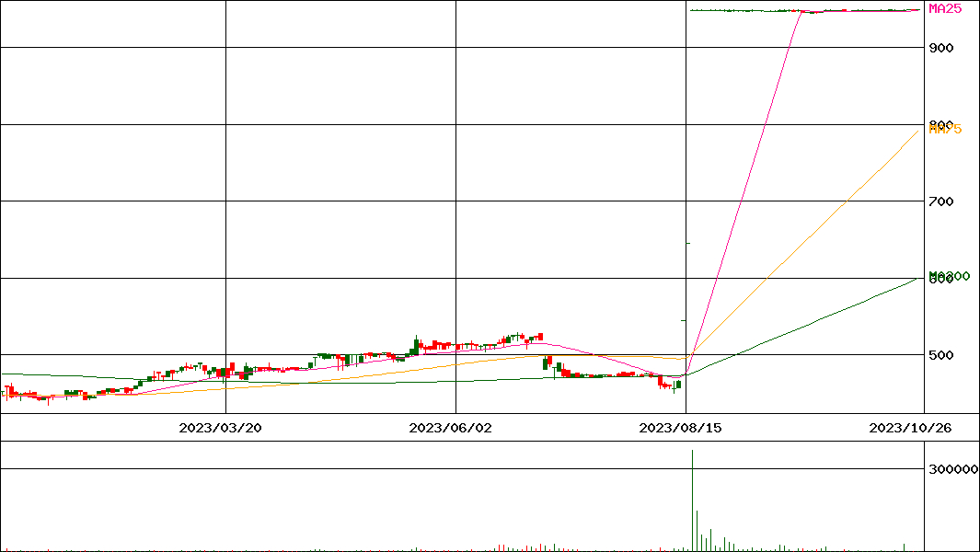
Task: Click the 500 price axis label
Action: (x=941, y=355)
